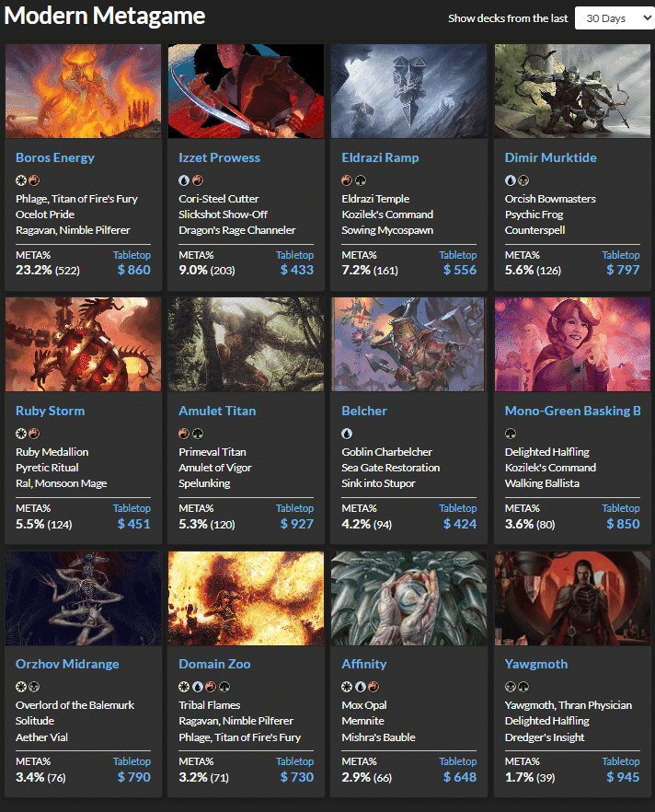Click the blue mana icon under Belcher
The height and width of the screenshot is (812, 655).
tap(347, 434)
